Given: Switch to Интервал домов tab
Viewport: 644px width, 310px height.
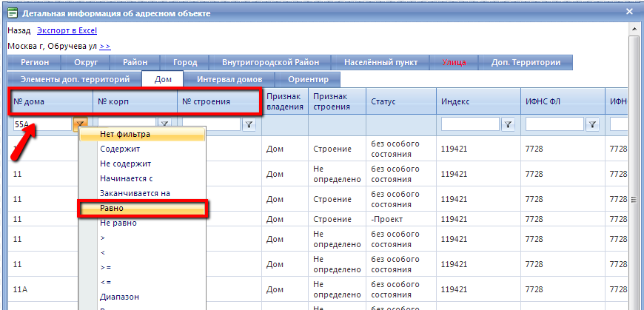Looking at the screenshot, I should point(229,79).
